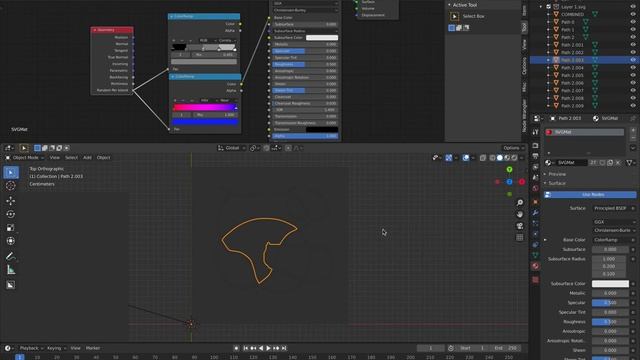Select the Move tool in viewport toolbar

pos(11,200)
